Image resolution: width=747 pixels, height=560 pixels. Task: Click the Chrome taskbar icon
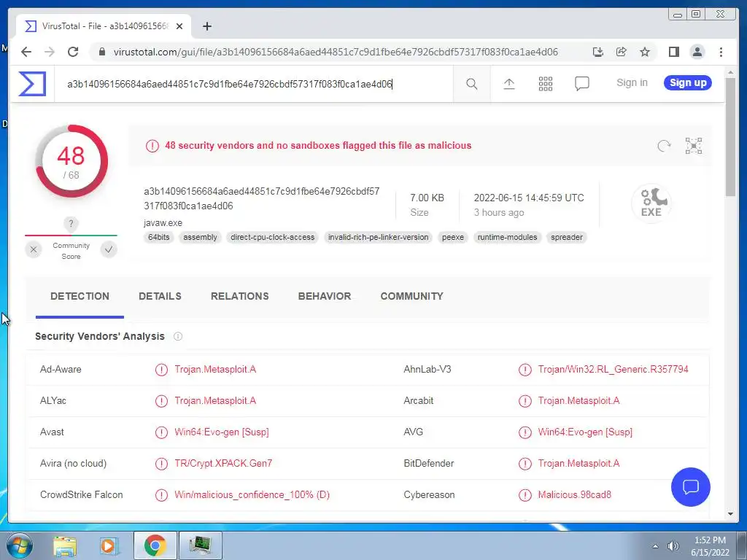pos(155,545)
